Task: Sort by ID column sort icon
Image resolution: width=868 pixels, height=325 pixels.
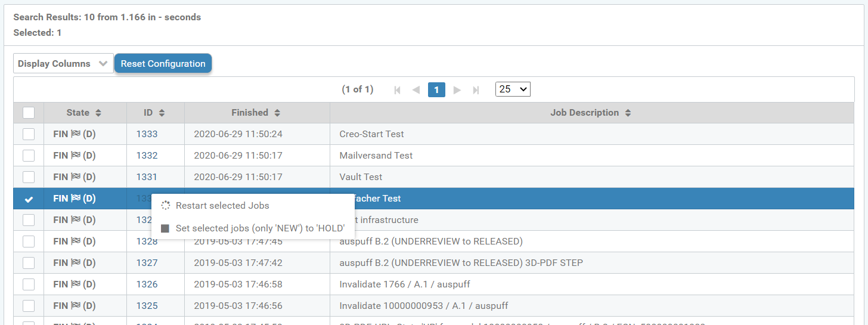Action: coord(162,113)
